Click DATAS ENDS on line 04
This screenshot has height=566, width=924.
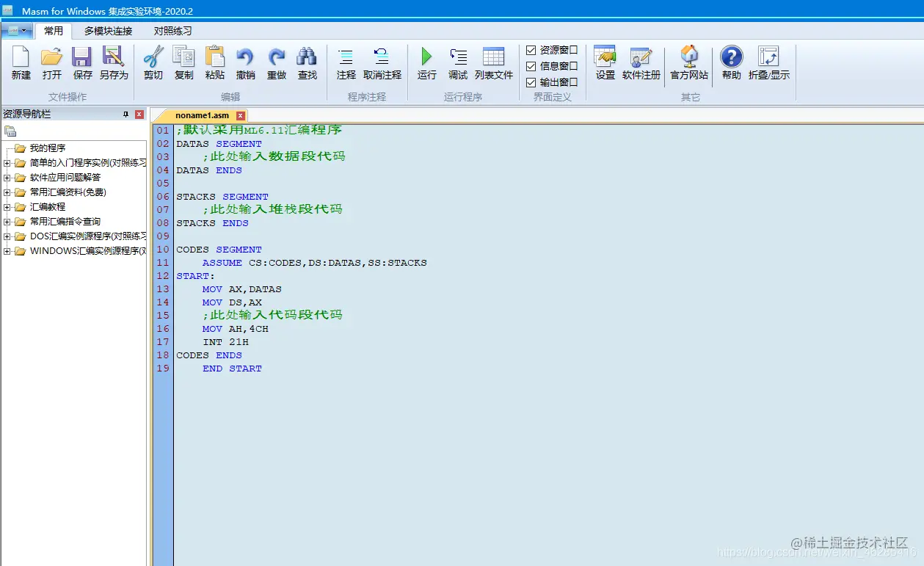pos(209,170)
